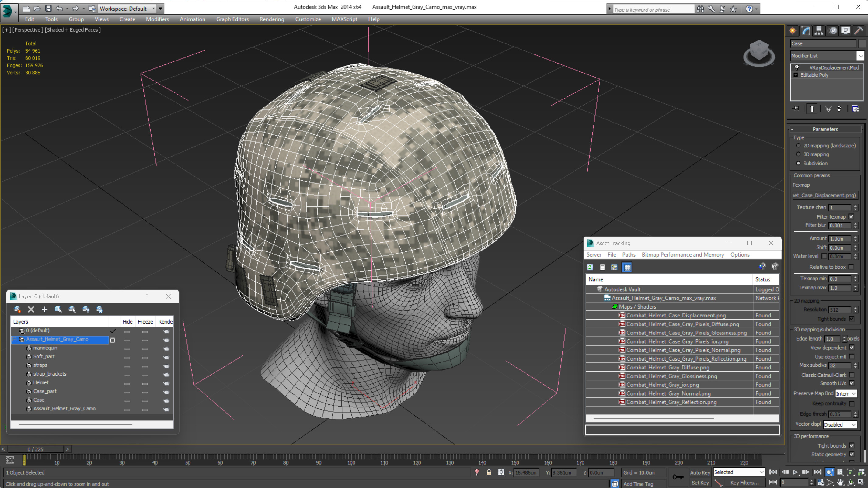Viewport: 868px width, 488px height.
Task: Enable Use object mtl checkbox
Action: [852, 357]
